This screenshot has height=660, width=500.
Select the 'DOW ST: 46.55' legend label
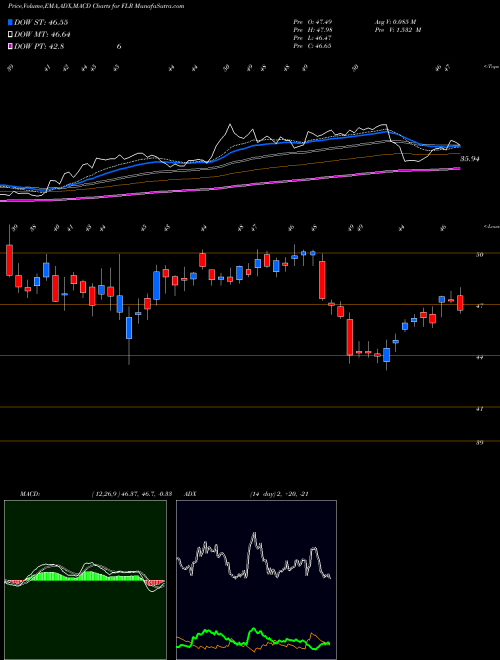coord(41,22)
